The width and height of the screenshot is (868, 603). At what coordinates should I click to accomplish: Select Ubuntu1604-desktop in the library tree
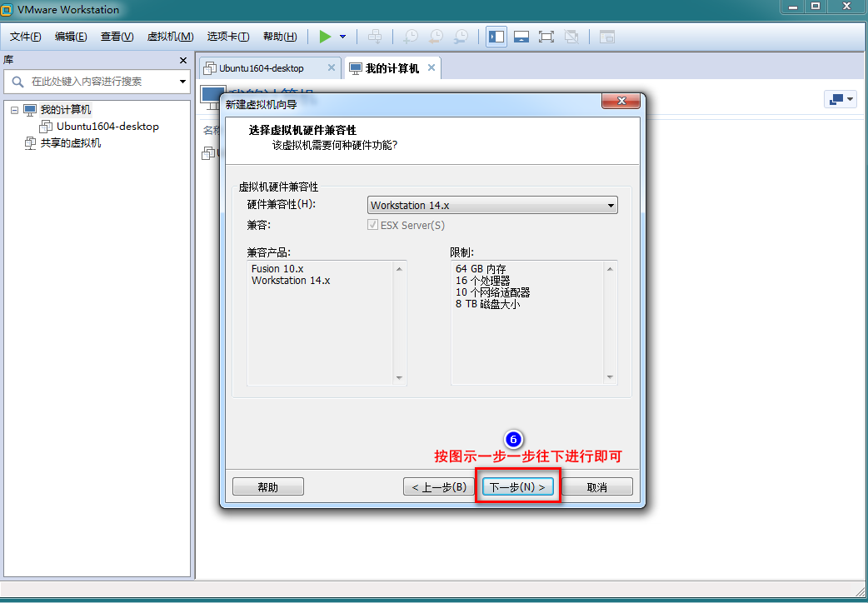[107, 127]
